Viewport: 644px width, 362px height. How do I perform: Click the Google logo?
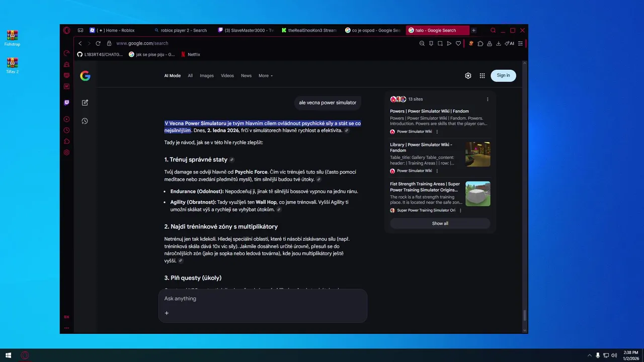click(x=85, y=75)
